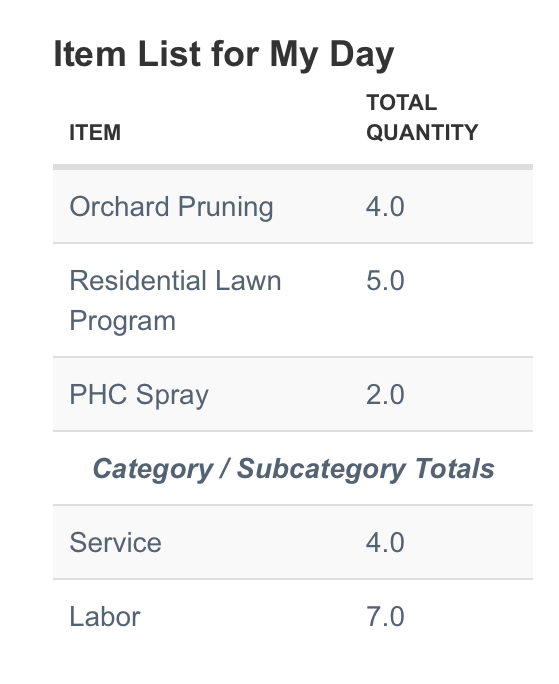This screenshot has height=684, width=559.
Task: Click the Category / Subcategory Totals heading
Action: pyautogui.click(x=293, y=469)
